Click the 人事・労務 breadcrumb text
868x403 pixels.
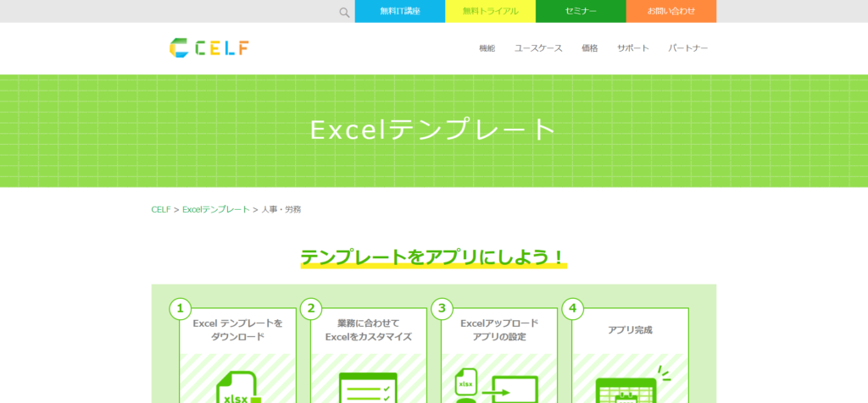tap(281, 209)
